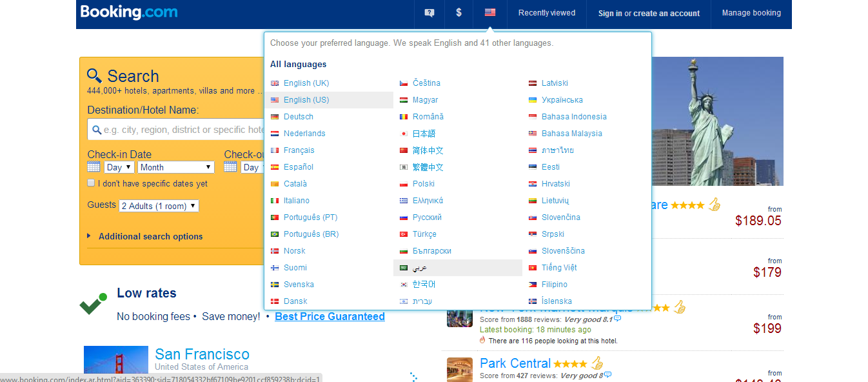Viewport: 868px width, 382px height.
Task: Click the Chinese flag beside 简体中文
Action: 404,150
